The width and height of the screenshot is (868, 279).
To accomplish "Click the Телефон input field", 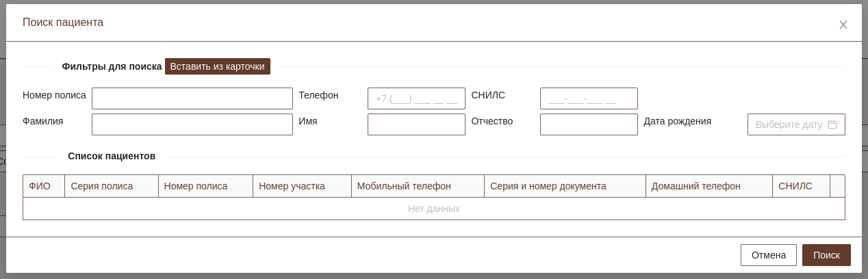I will 416,98.
